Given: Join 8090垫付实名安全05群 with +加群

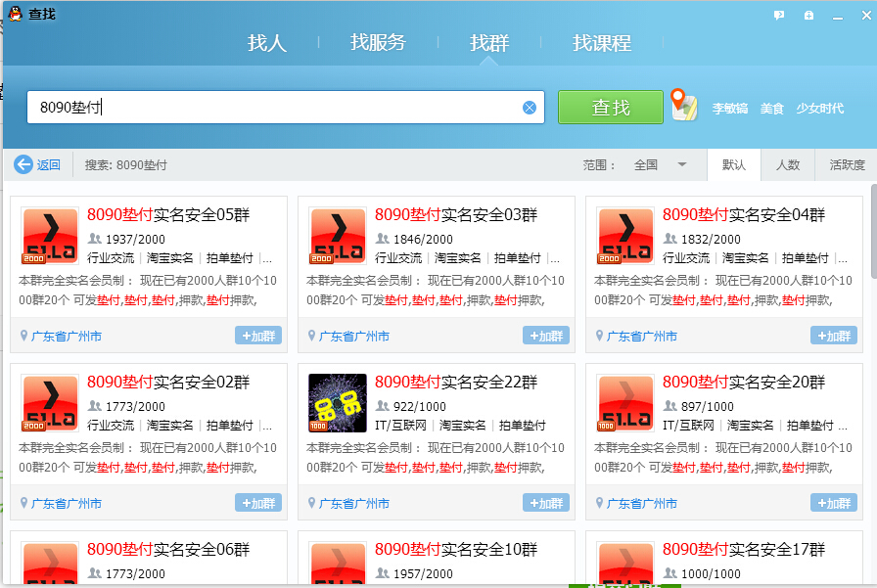Looking at the screenshot, I should tap(258, 336).
